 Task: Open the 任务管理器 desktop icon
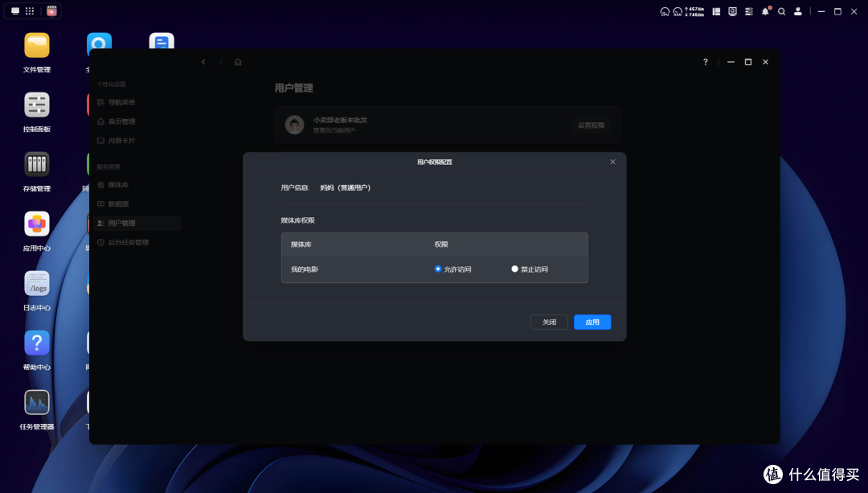(36, 403)
